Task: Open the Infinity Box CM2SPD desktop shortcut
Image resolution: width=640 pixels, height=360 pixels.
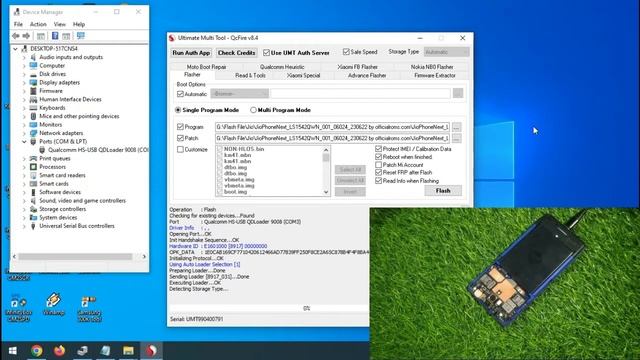Action: pos(18,308)
